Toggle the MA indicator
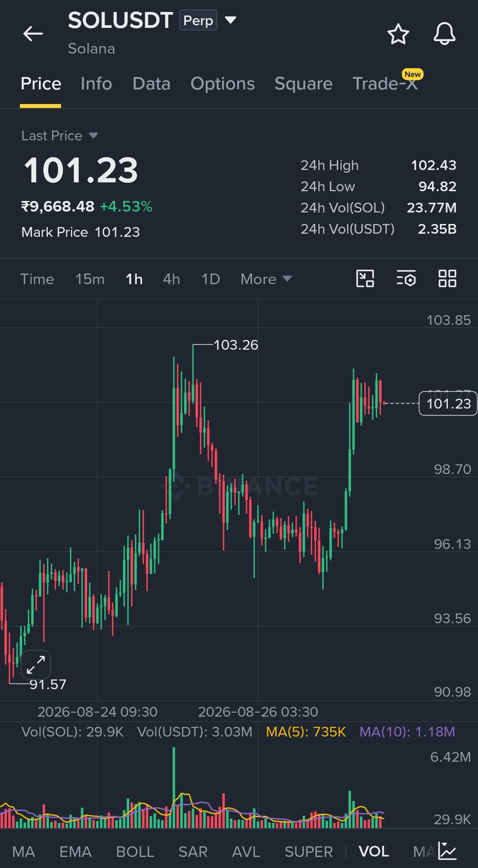 click(x=23, y=852)
